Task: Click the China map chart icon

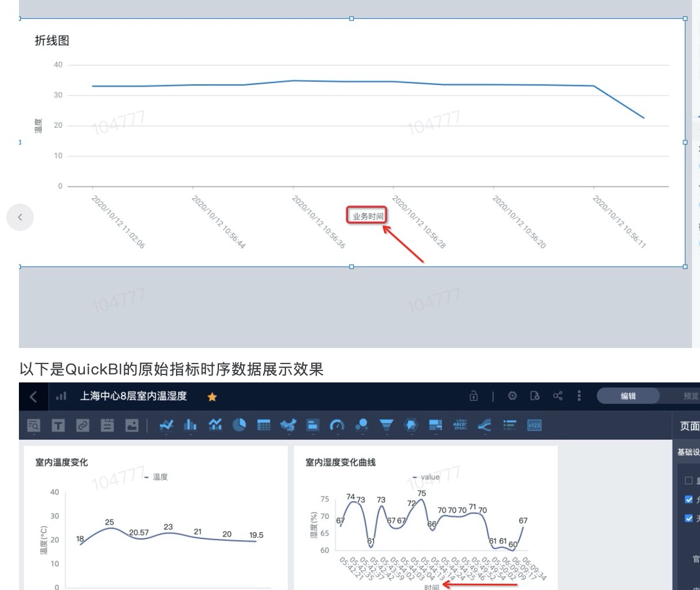Action: click(288, 425)
